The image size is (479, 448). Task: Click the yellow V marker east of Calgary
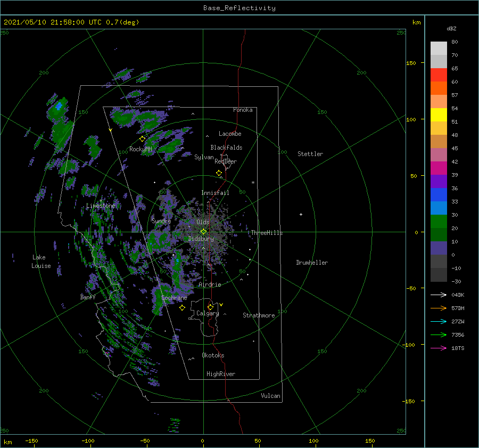click(221, 305)
